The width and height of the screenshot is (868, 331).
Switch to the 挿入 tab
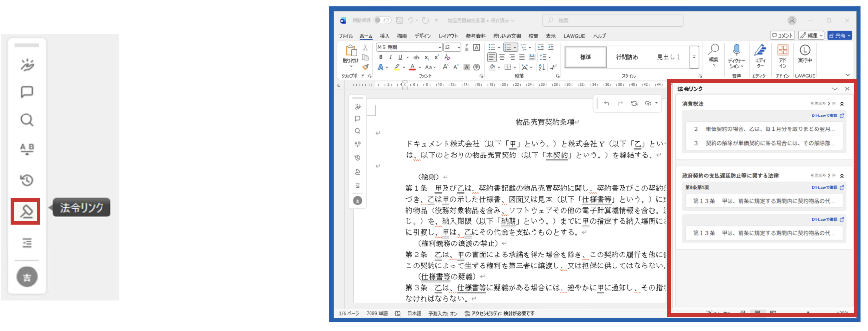pos(384,36)
